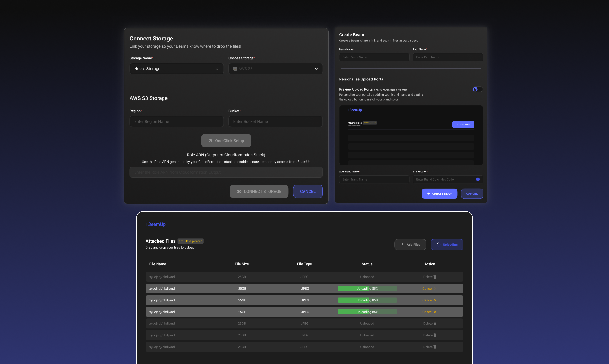609x364 pixels.
Task: Click the second Uploading 85% progress bar
Action: tap(367, 300)
